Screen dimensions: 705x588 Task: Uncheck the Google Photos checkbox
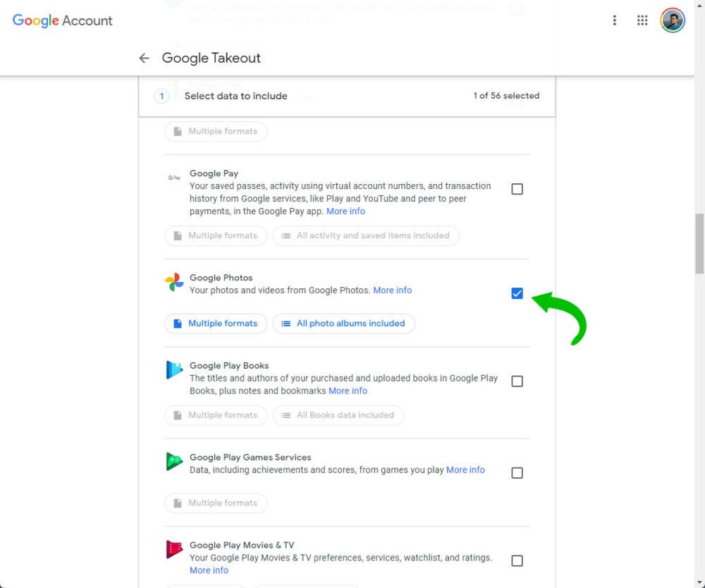tap(517, 293)
